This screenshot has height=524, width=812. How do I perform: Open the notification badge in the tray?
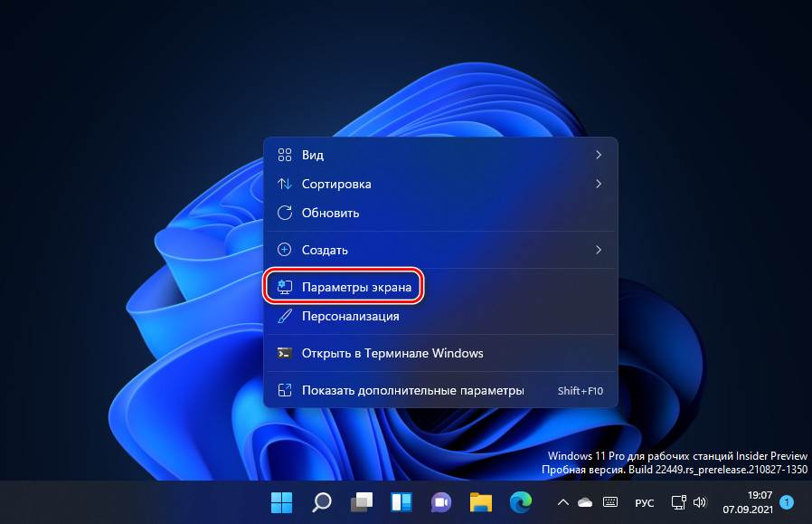pos(787,501)
